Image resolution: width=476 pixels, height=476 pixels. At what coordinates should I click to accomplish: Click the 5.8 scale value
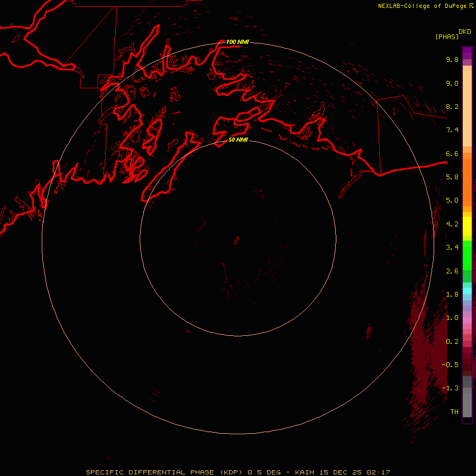coord(452,177)
